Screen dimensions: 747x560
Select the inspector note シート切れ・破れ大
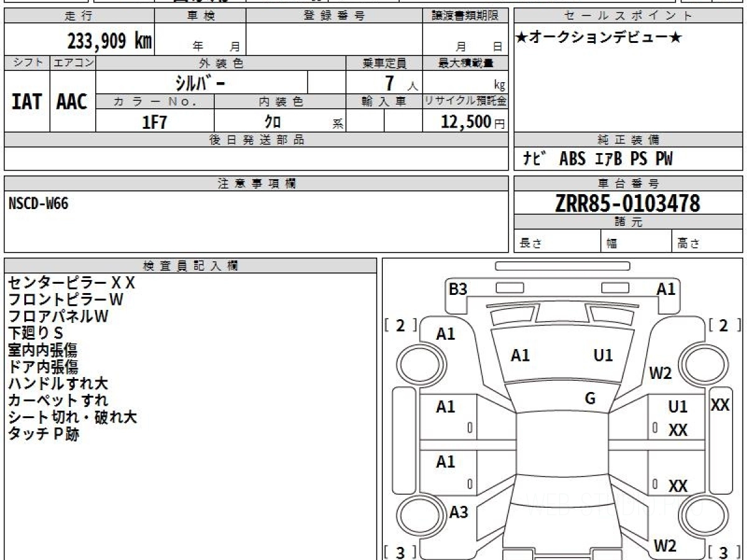[72, 418]
